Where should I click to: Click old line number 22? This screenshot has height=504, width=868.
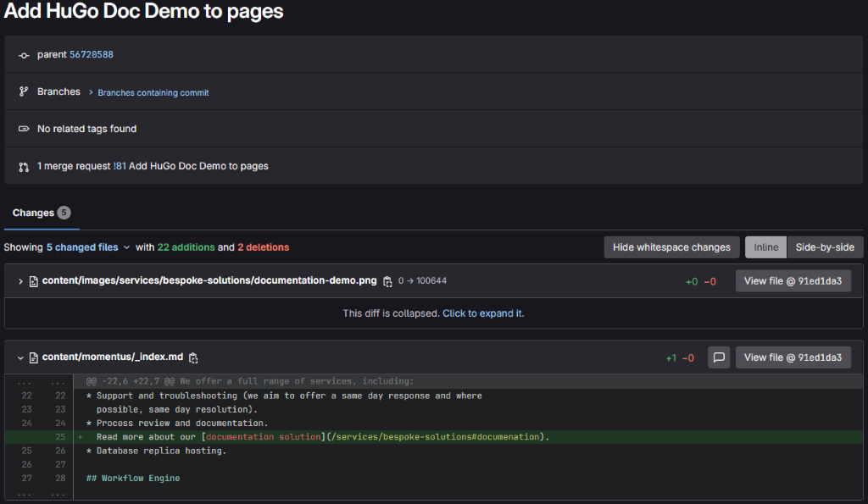coord(26,396)
